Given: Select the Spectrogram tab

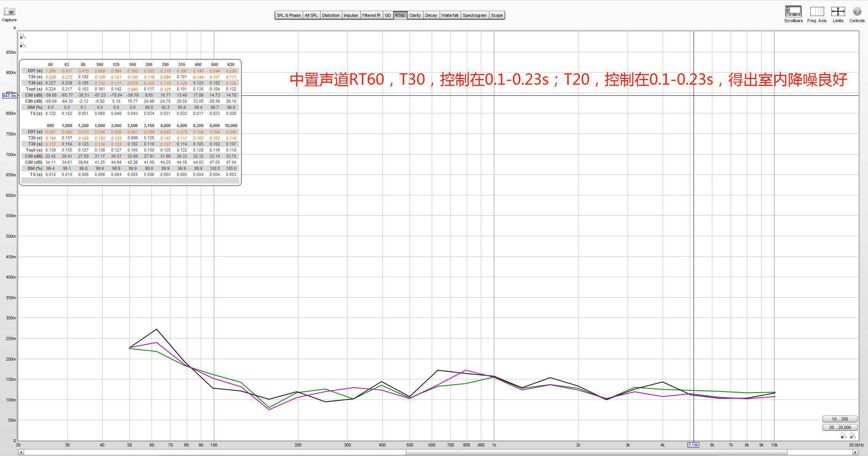Looking at the screenshot, I should pos(474,15).
